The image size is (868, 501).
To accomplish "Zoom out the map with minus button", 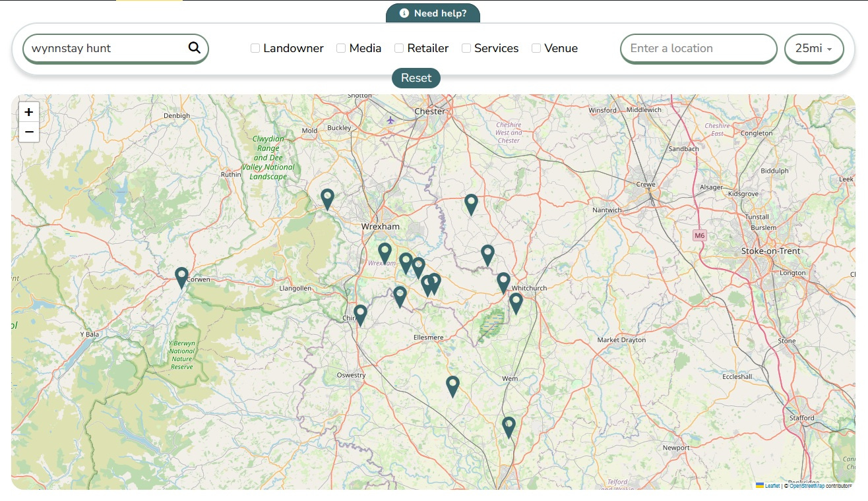I will (29, 132).
